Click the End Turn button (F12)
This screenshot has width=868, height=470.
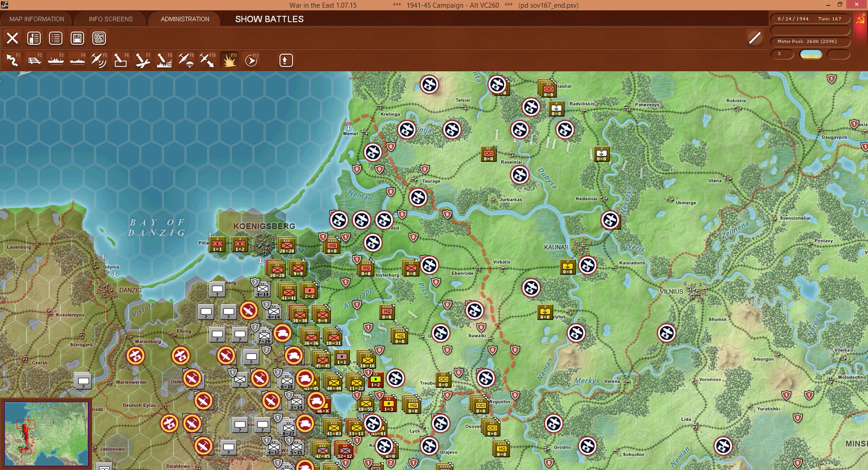coord(251,60)
